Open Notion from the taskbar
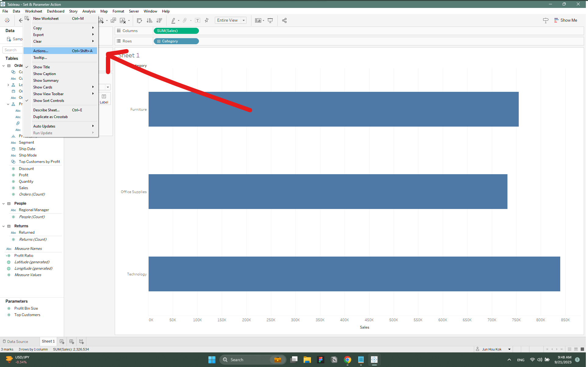The height and width of the screenshot is (367, 588). 334,360
